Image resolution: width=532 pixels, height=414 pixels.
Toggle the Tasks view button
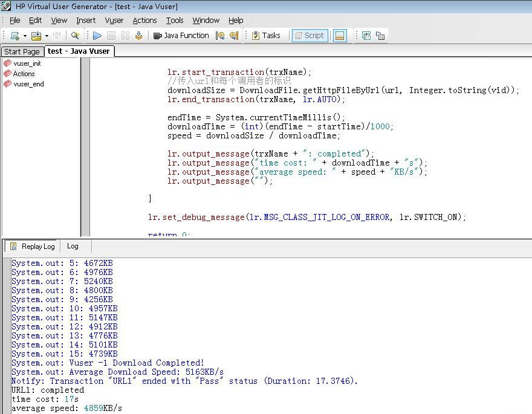coord(266,36)
